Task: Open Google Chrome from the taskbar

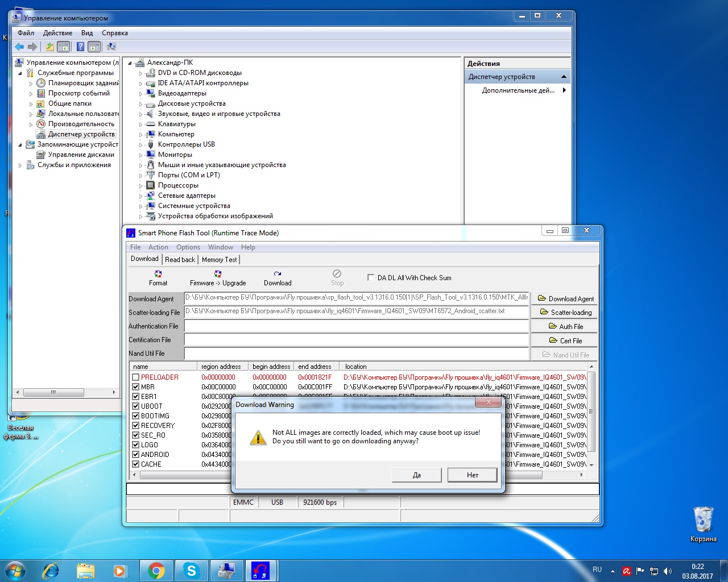Action: 156,571
